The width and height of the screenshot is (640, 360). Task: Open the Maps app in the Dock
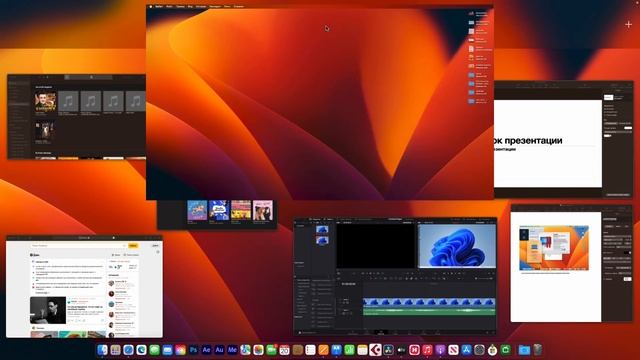245,350
